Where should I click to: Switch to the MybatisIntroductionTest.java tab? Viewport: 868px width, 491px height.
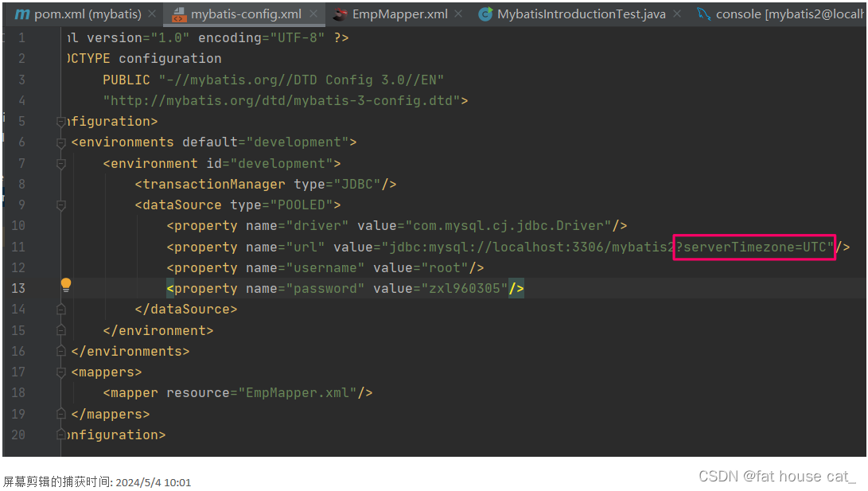pyautogui.click(x=581, y=14)
